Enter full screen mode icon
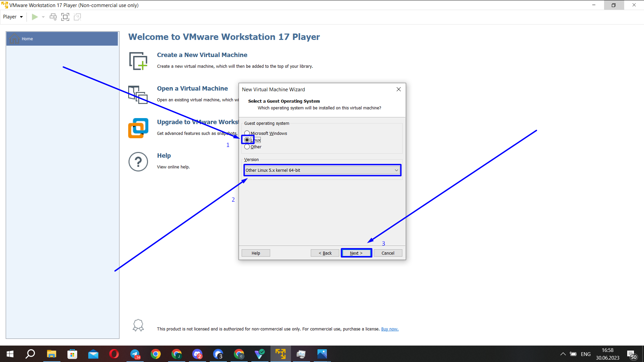The height and width of the screenshot is (362, 644). 65,17
